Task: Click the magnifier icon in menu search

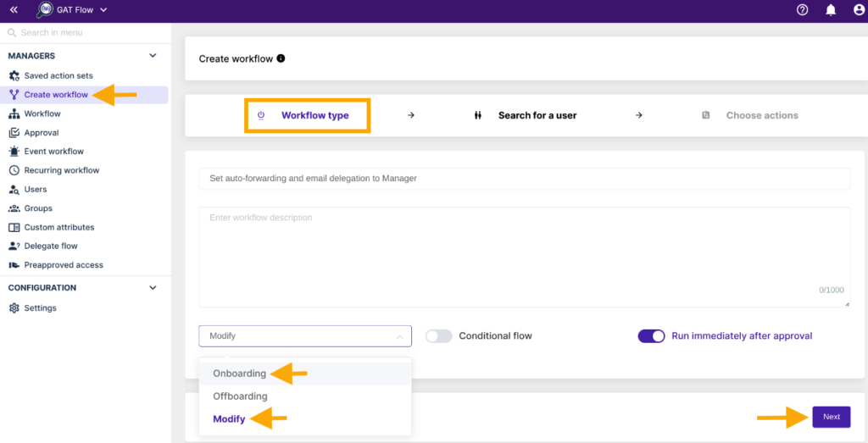Action: pyautogui.click(x=12, y=33)
